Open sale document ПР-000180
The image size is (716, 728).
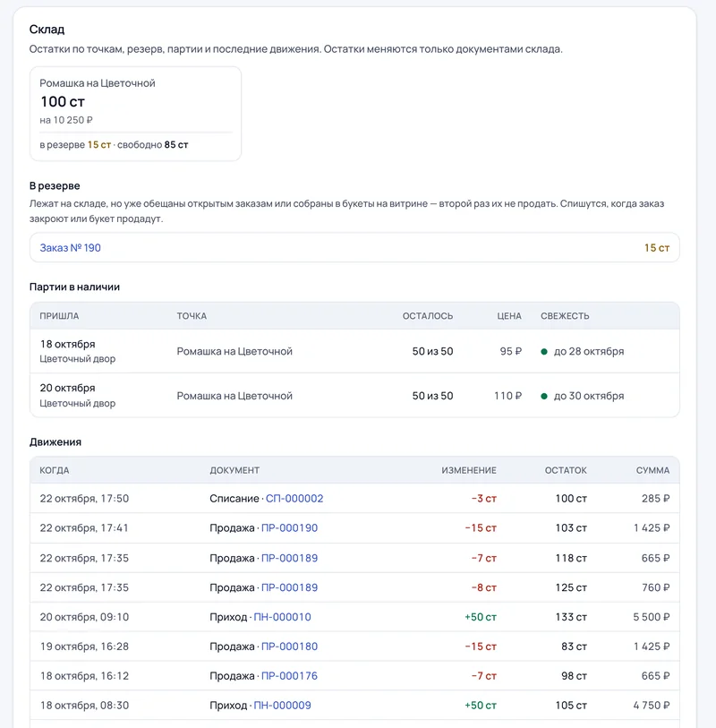[290, 647]
